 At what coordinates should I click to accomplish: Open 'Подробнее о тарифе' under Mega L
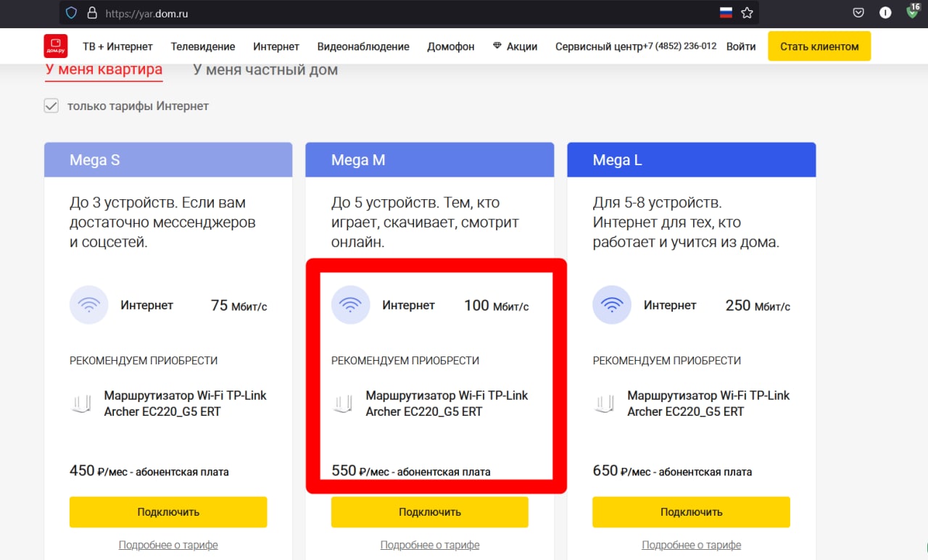pyautogui.click(x=692, y=545)
